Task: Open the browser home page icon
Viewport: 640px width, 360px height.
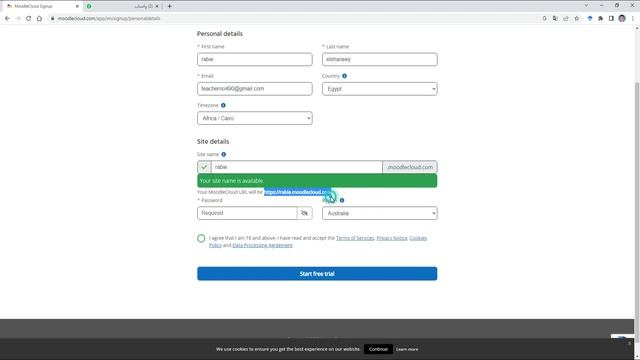Action: pyautogui.click(x=39, y=18)
